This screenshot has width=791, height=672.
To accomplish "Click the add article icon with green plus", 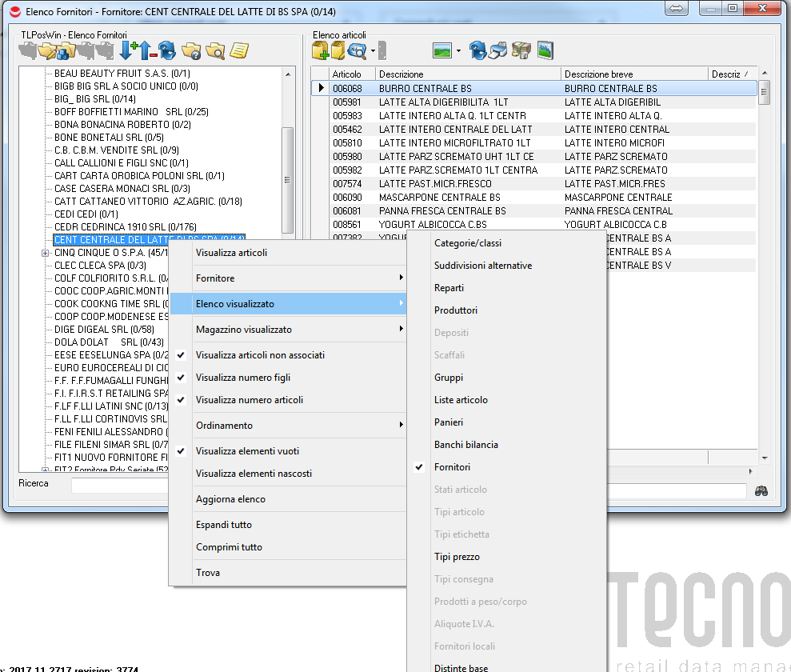I will click(x=320, y=52).
